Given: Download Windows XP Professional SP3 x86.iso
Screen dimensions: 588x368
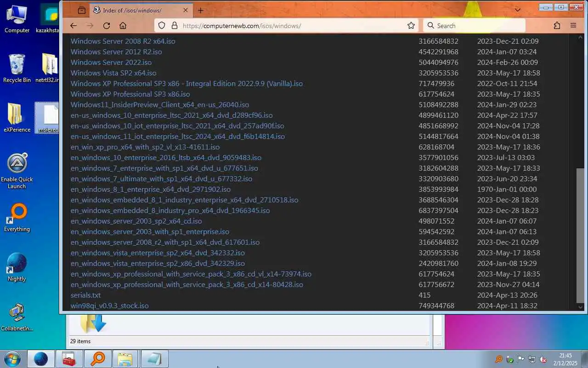Looking at the screenshot, I should (130, 94).
